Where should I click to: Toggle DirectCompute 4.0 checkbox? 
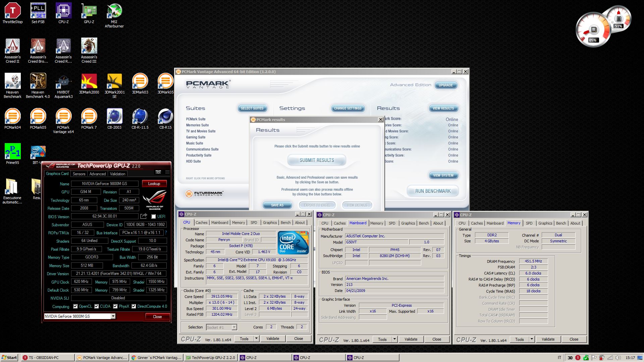click(134, 306)
